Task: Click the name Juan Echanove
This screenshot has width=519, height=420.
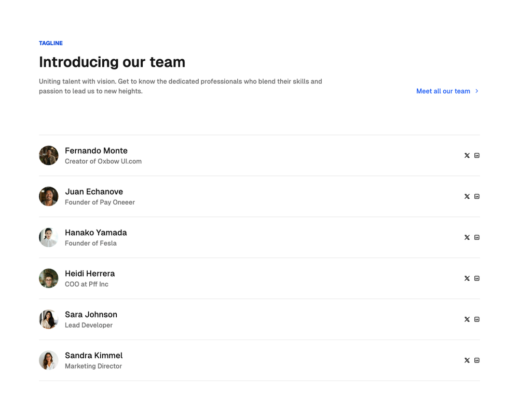Action: point(94,192)
